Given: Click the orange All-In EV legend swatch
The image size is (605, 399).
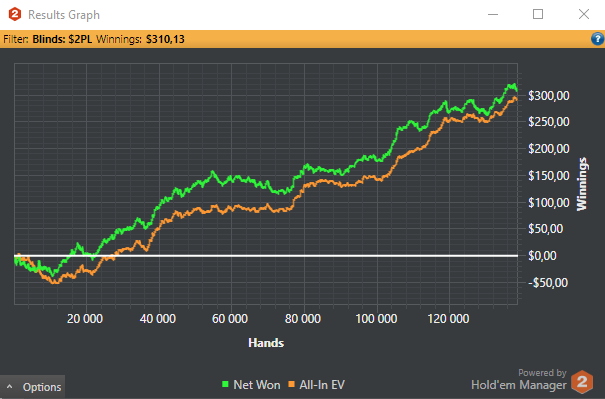Looking at the screenshot, I should pos(292,384).
